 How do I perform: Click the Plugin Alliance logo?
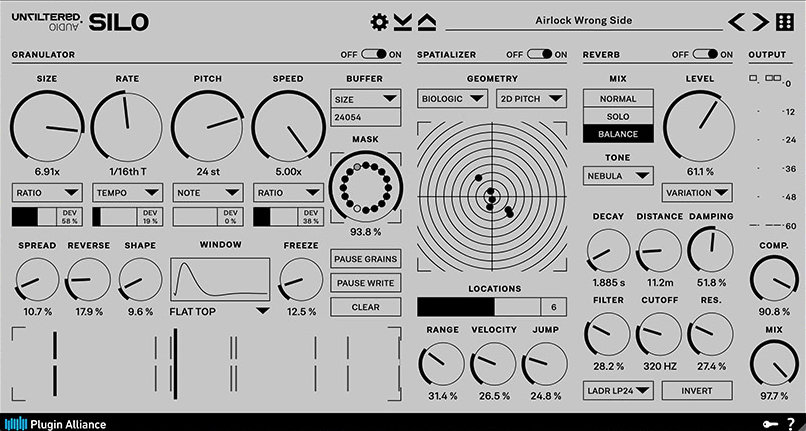coord(55,424)
